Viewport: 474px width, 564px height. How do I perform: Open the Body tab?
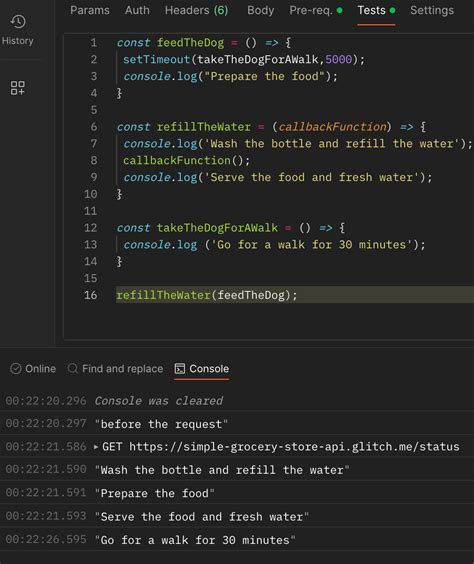(x=260, y=11)
